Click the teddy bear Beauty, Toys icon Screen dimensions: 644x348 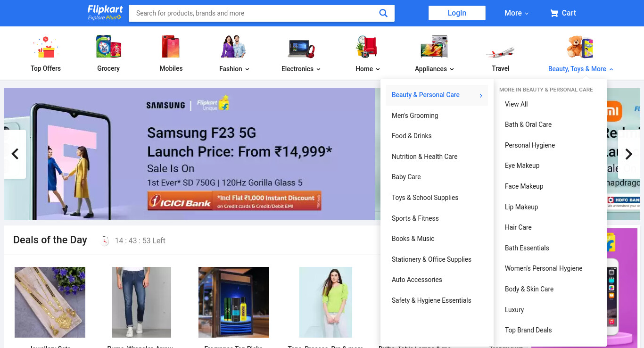(580, 47)
